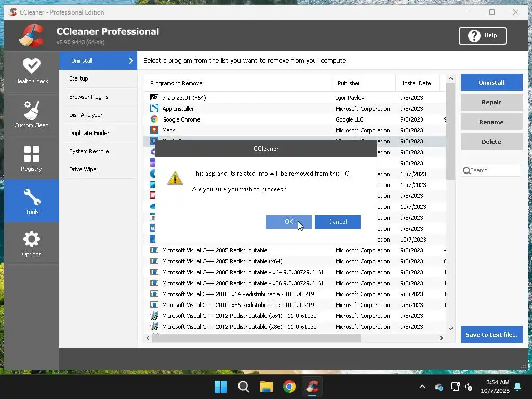Open the Health Check section
This screenshot has height=399, width=532.
pos(32,71)
